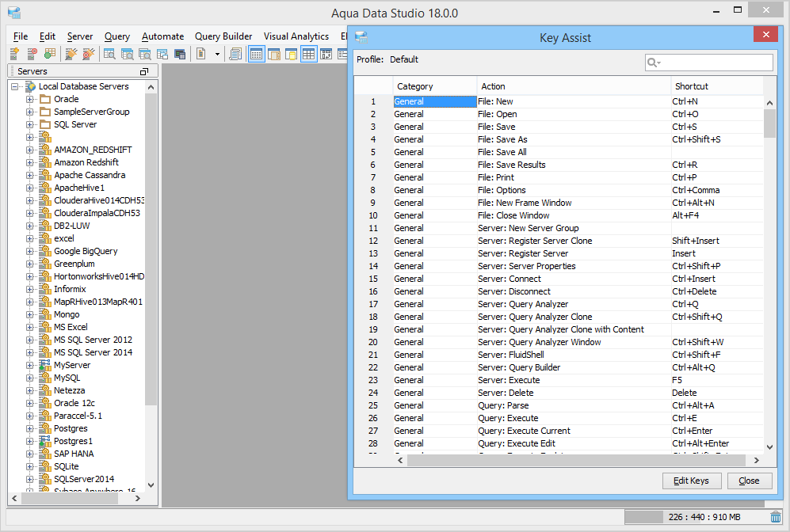Click the MyServer connection icon

[45, 365]
